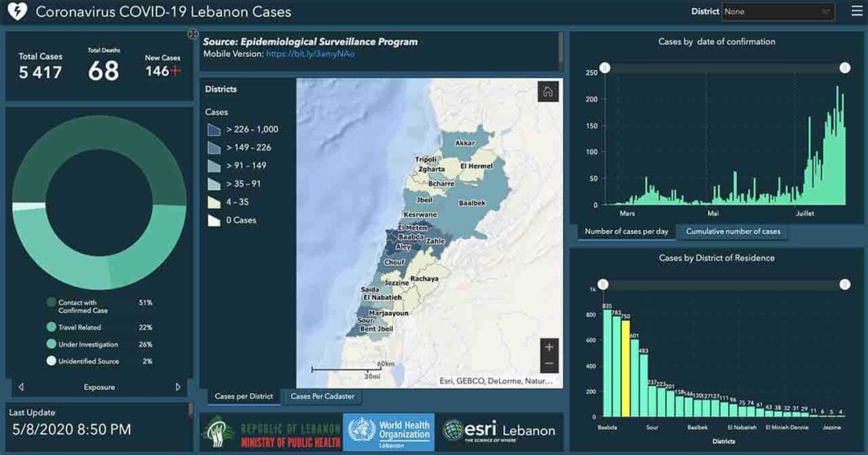868x455 pixels.
Task: Click left handle of date range slider
Action: [605, 67]
